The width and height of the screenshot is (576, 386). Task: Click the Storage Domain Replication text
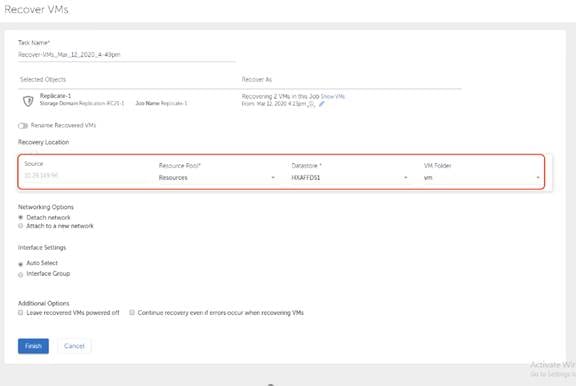(x=82, y=104)
